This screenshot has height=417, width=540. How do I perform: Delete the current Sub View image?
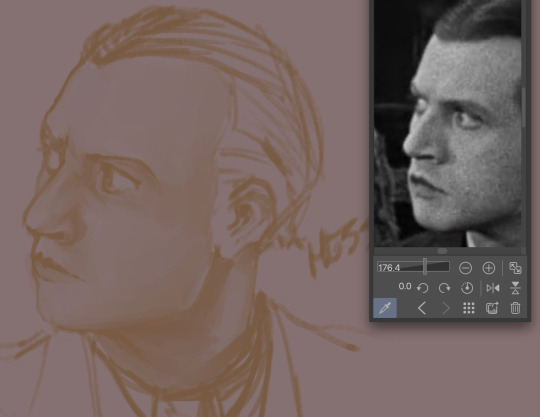pyautogui.click(x=515, y=308)
